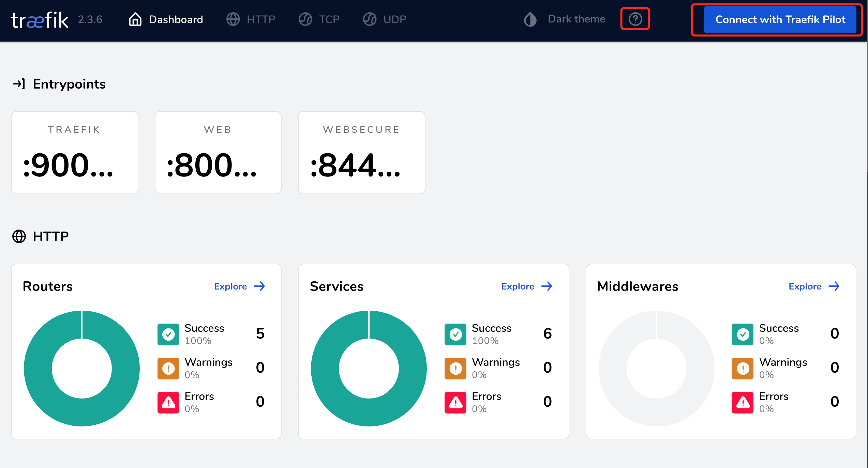Click the Services donut chart

tap(369, 368)
